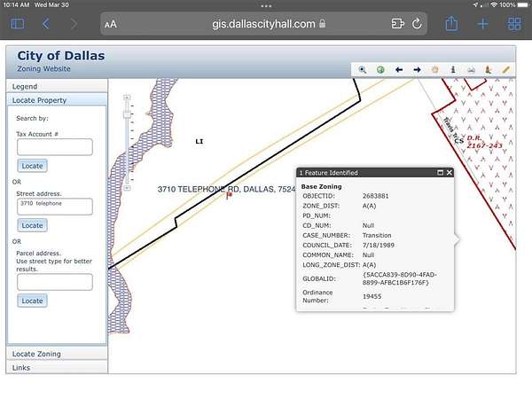
Task: Go to previous map extent arrow
Action: tap(398, 69)
